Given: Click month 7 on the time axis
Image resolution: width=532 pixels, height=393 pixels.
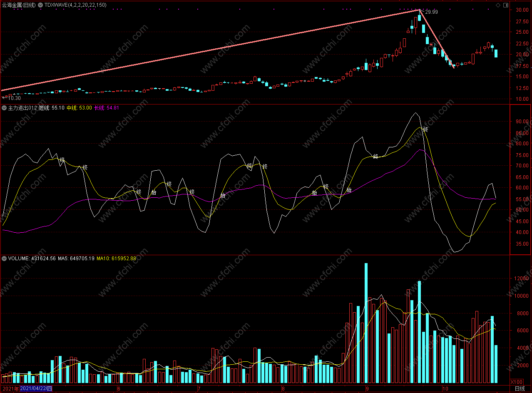Looking at the screenshot, I should pos(199,389).
